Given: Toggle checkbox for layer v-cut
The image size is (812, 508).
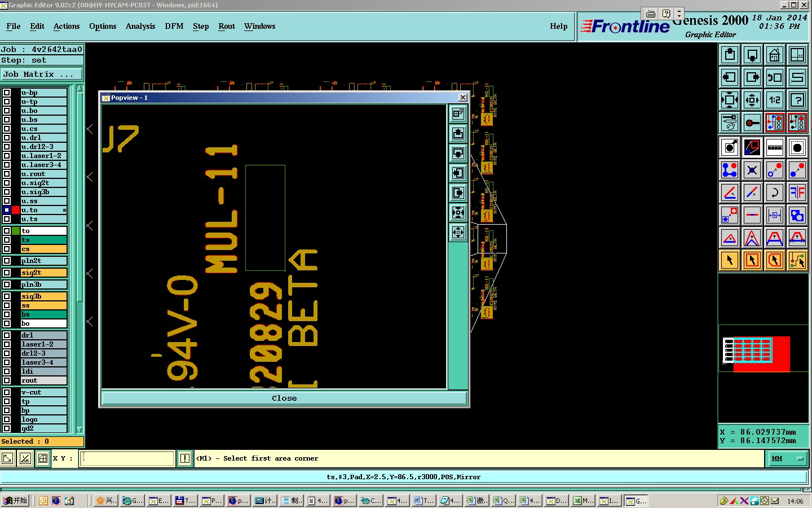Looking at the screenshot, I should click(7, 392).
